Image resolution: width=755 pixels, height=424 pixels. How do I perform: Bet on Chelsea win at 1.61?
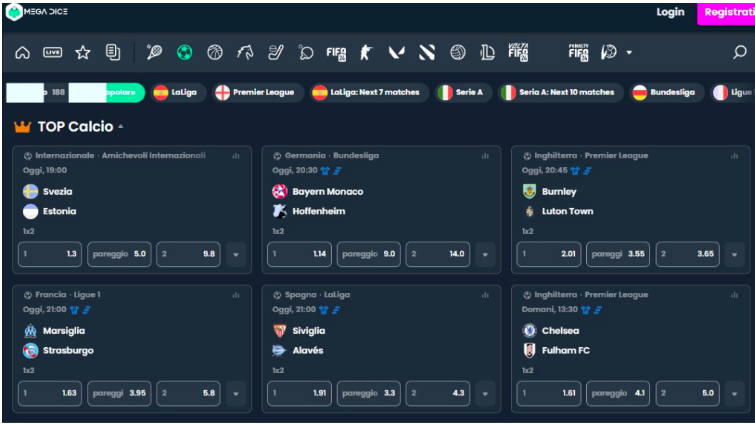click(549, 393)
